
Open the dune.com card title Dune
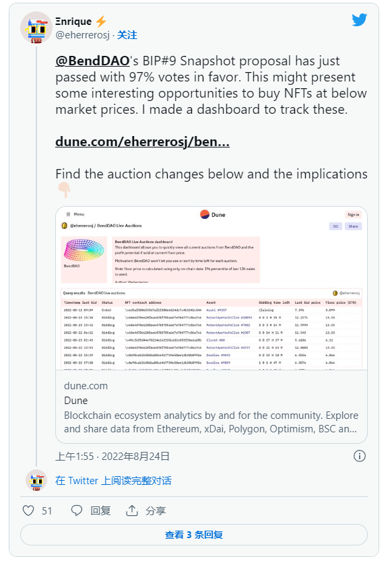[x=75, y=401]
